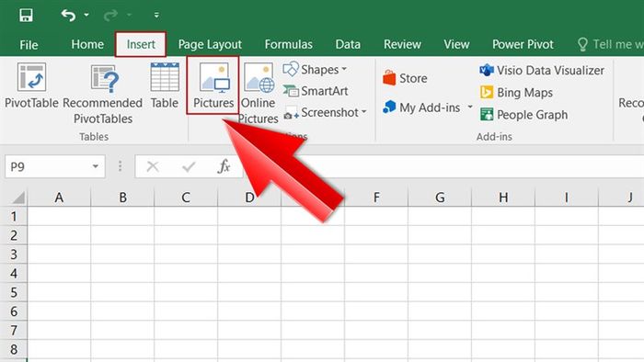644x362 pixels.
Task: Select row 1 header
Action: coord(14,216)
